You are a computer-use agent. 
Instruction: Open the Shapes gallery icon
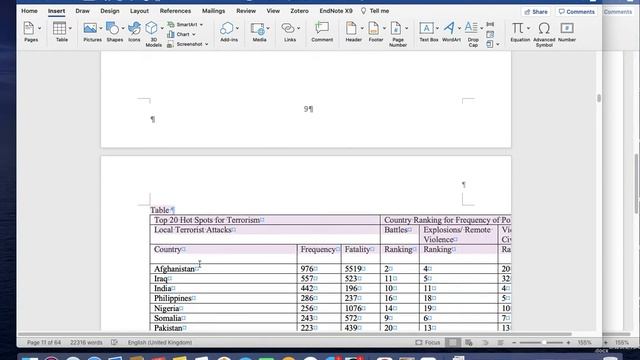tap(112, 29)
